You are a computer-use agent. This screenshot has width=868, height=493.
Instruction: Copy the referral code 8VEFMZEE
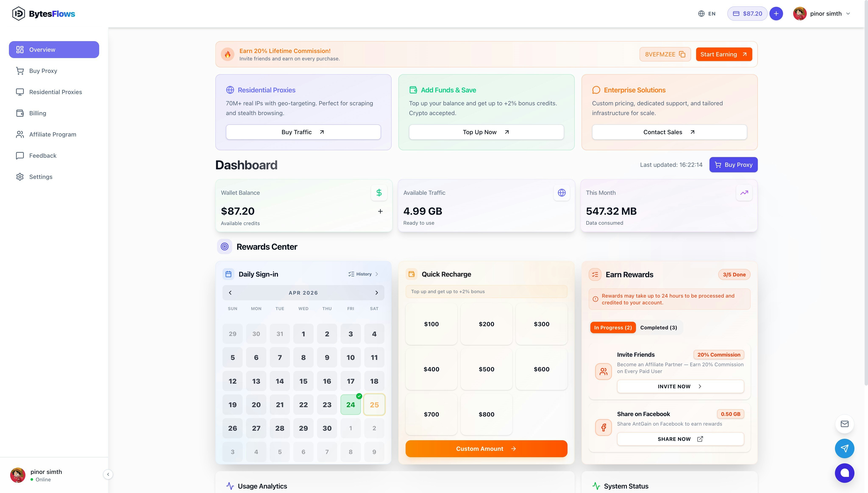pos(682,54)
